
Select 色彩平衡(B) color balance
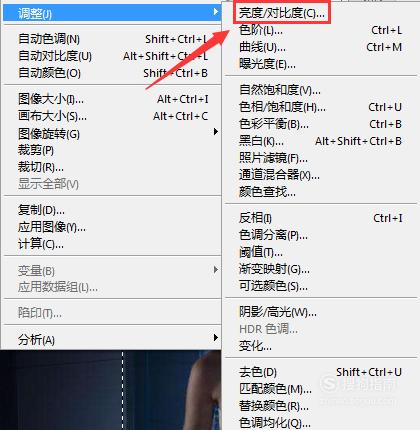tap(320, 124)
